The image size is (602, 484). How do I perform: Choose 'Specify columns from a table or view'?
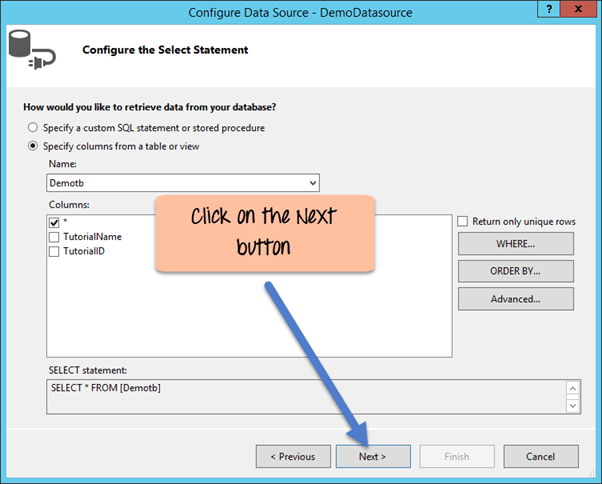[34, 146]
